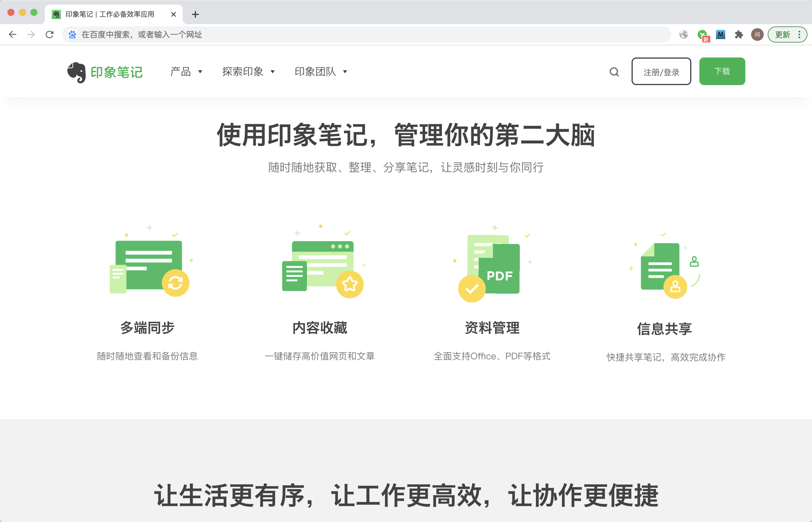
Task: Click the green extension with 新 badge
Action: pos(703,34)
